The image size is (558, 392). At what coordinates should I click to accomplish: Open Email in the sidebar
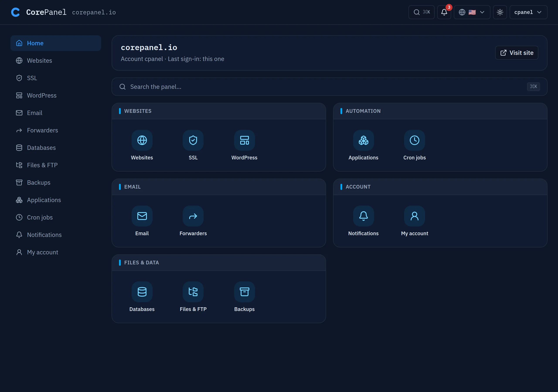(56, 113)
